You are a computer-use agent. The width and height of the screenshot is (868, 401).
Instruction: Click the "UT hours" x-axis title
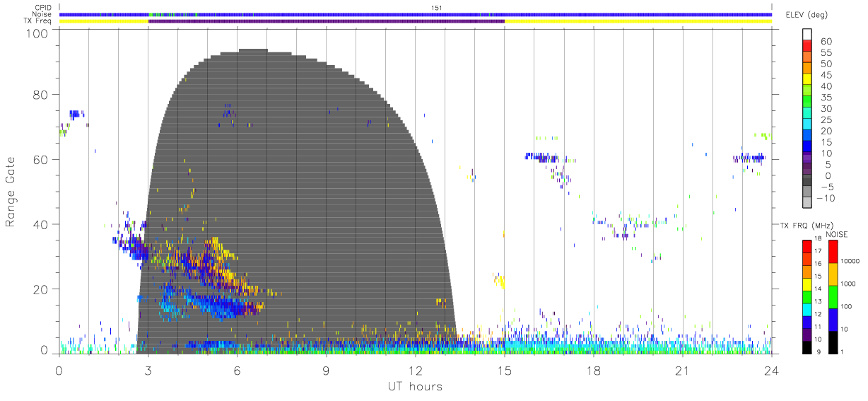pyautogui.click(x=414, y=387)
